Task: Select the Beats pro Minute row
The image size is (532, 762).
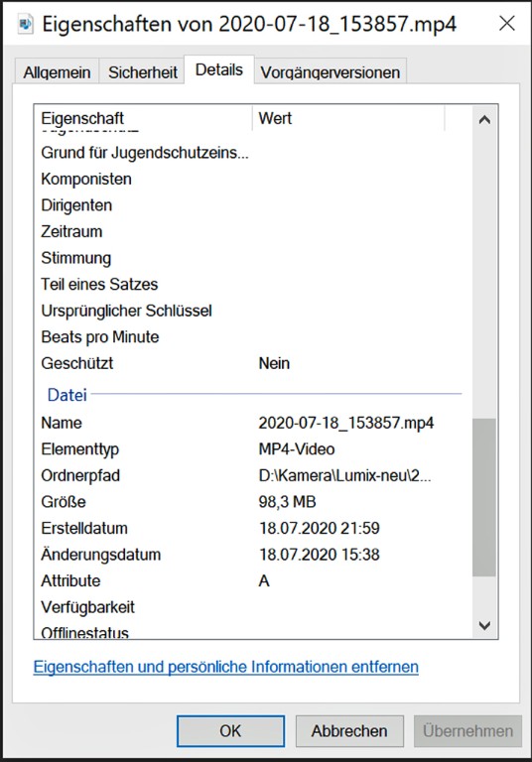Action: (253, 336)
